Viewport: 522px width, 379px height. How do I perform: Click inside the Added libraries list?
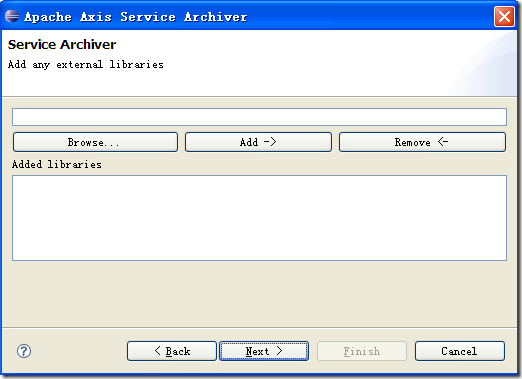pyautogui.click(x=259, y=218)
